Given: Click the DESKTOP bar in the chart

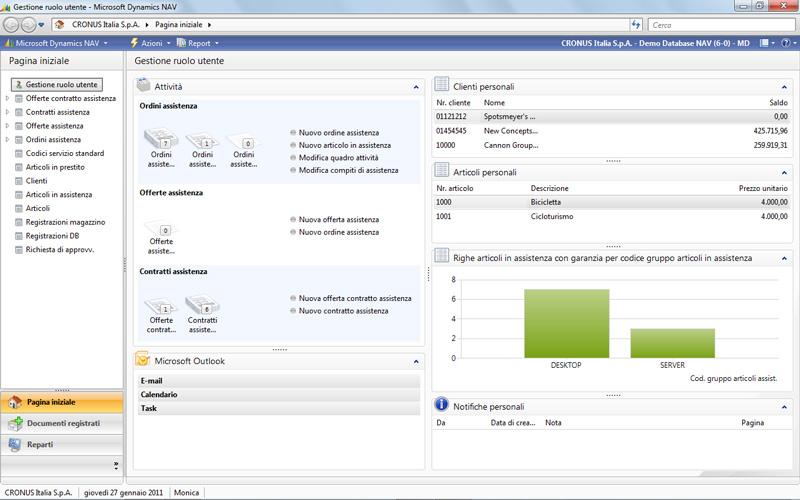Looking at the screenshot, I should [x=566, y=323].
